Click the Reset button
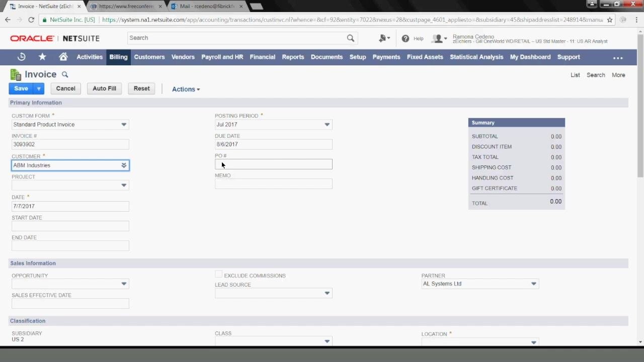 (x=142, y=88)
